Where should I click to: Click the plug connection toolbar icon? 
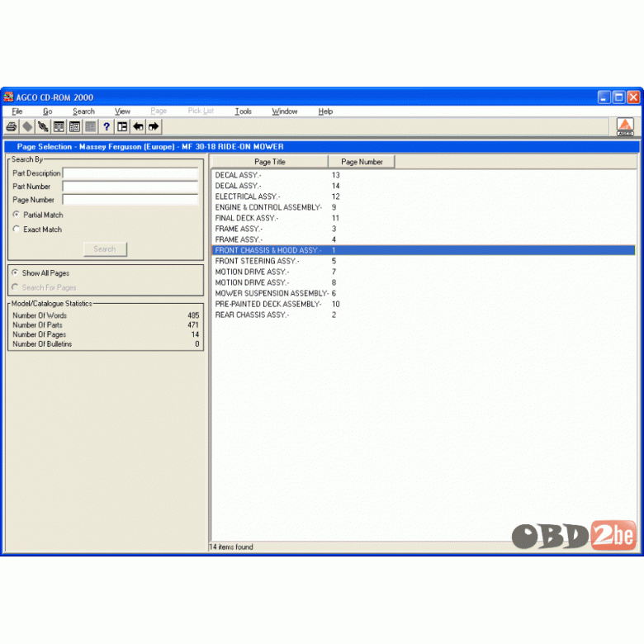click(x=43, y=127)
